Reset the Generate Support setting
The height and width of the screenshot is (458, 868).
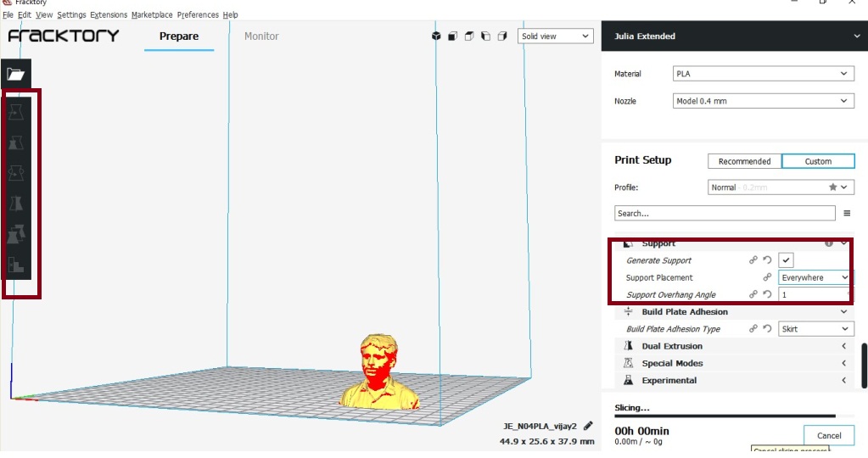click(767, 260)
